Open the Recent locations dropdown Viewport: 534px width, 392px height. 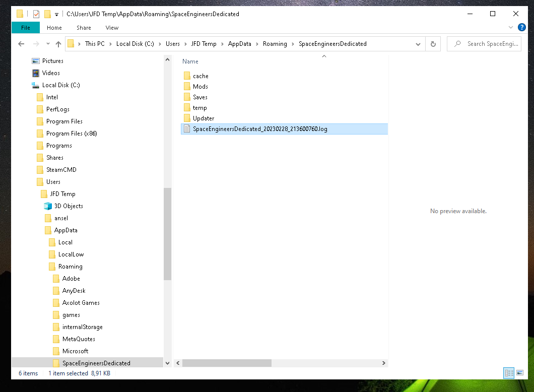48,44
